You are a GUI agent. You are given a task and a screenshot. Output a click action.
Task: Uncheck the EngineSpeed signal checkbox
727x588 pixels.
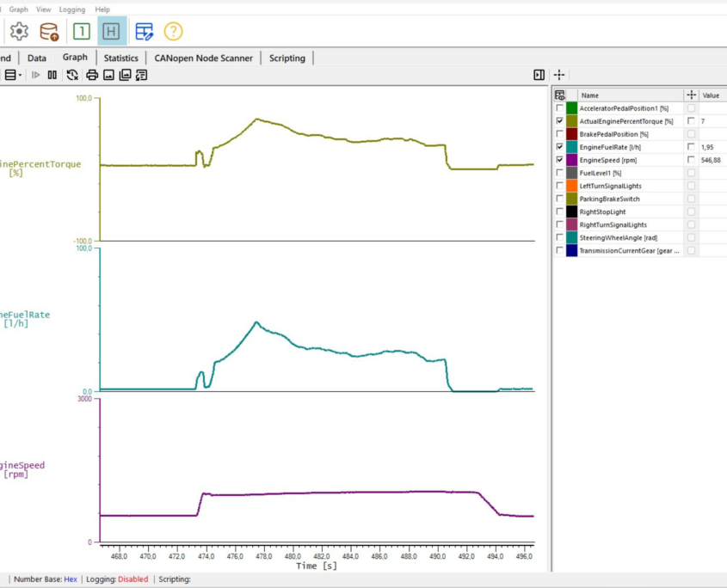pyautogui.click(x=560, y=160)
